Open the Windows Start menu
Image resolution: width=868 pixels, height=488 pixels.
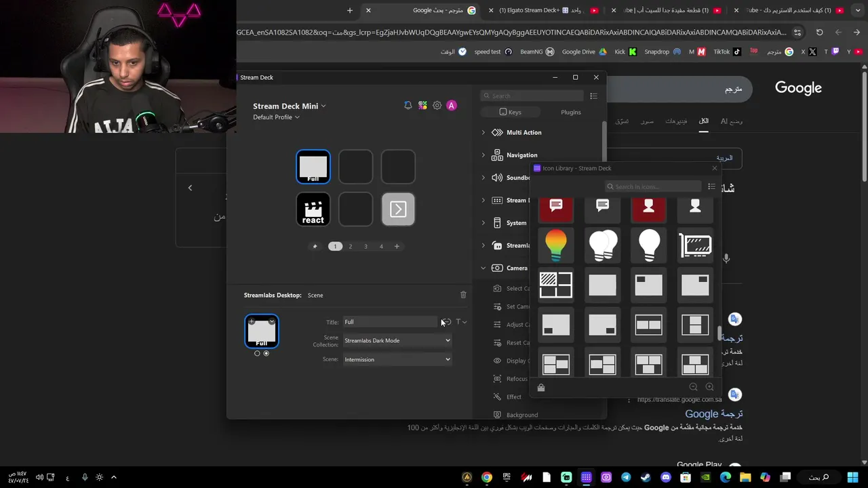(852, 477)
